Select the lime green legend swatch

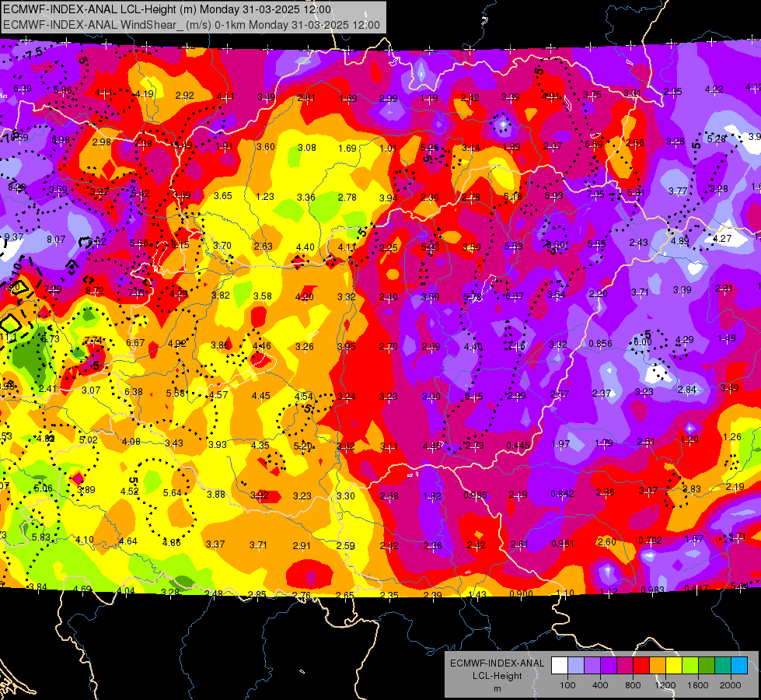tap(690, 666)
